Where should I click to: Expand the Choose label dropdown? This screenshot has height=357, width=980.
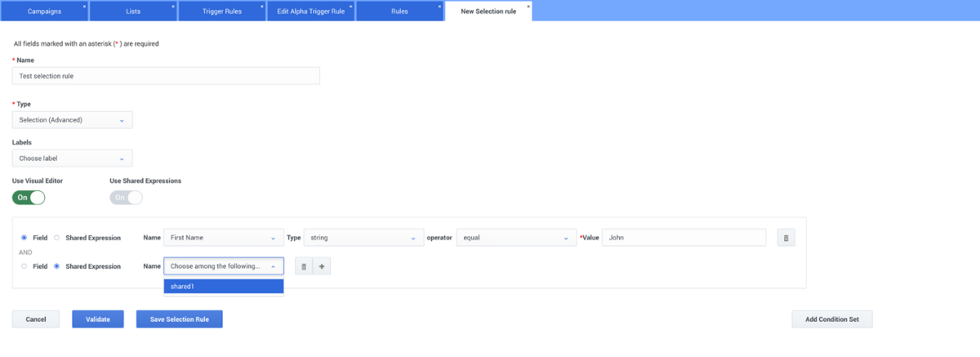72,158
